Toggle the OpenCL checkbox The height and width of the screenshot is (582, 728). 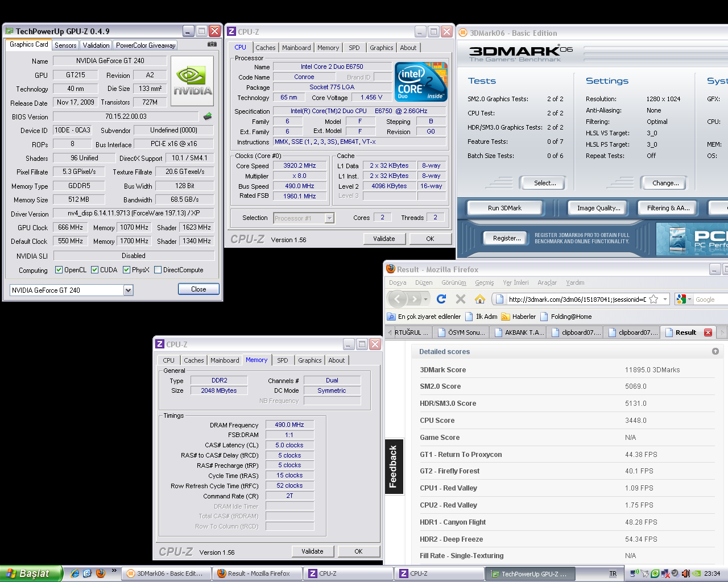point(59,270)
